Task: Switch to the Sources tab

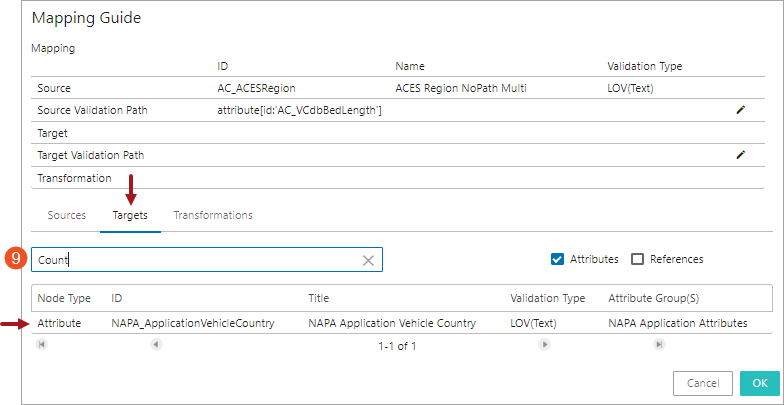Action: 66,215
